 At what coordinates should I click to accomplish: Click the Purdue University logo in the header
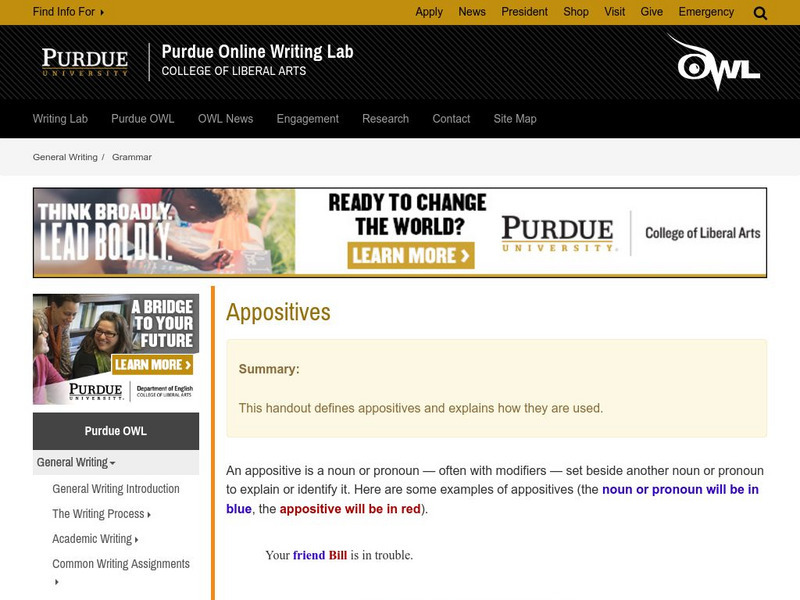(84, 61)
